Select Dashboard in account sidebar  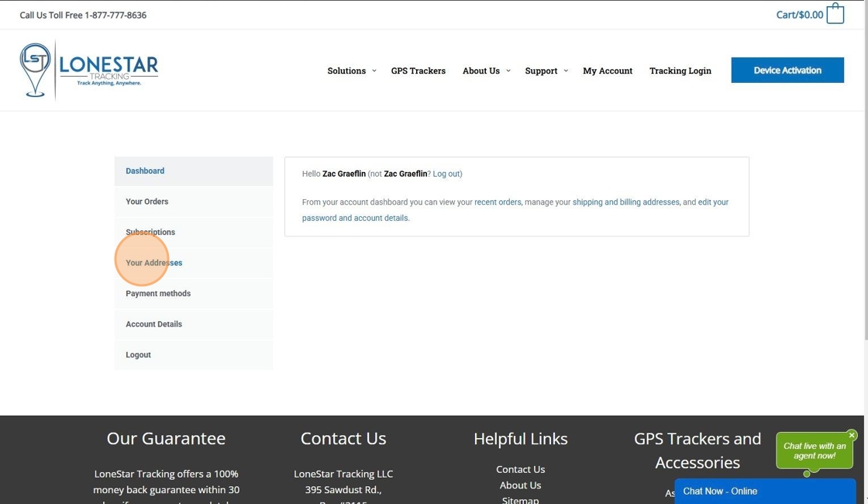pos(194,171)
